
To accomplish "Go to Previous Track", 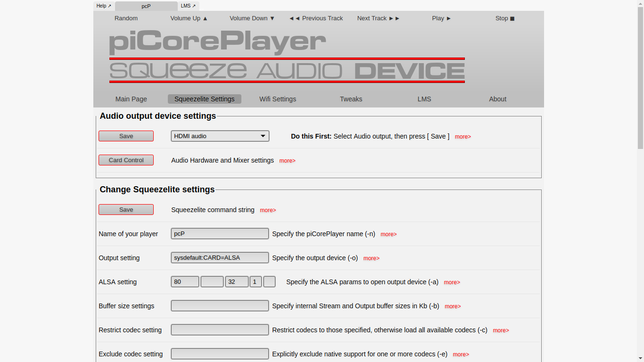I will [x=316, y=18].
